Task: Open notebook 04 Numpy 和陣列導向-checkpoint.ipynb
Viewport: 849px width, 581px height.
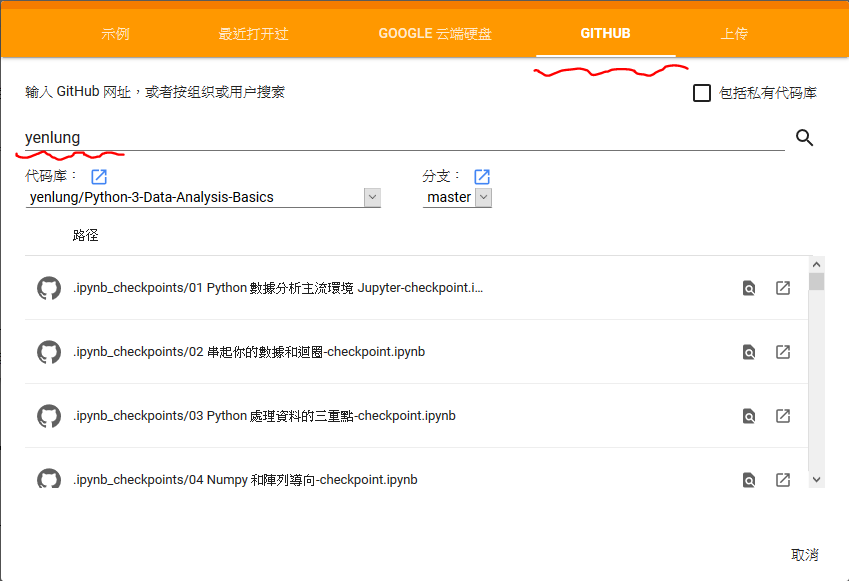Action: [x=245, y=479]
